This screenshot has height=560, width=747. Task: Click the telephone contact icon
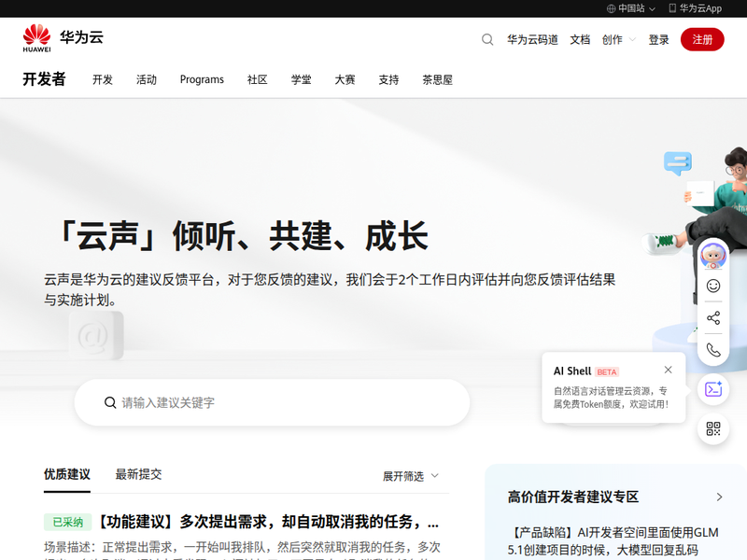pos(712,350)
